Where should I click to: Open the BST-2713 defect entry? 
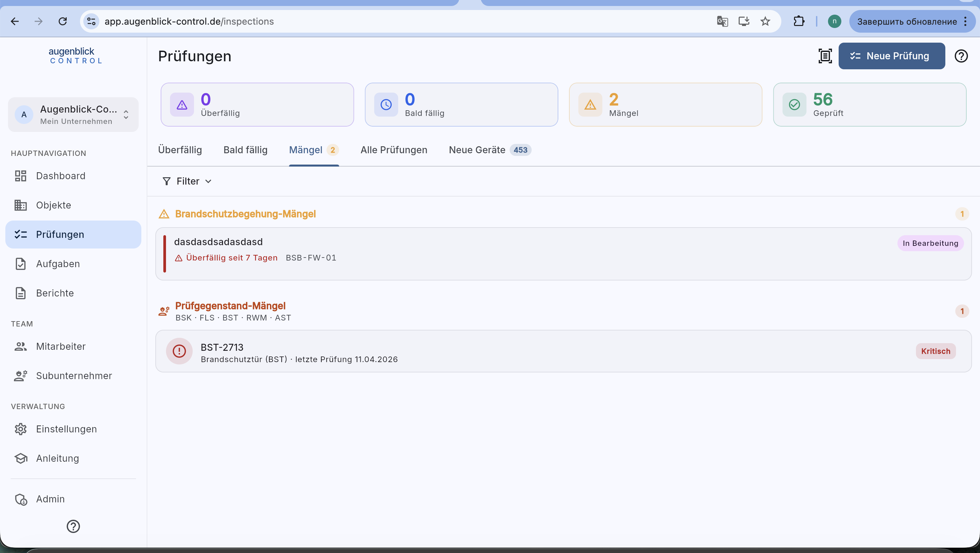[x=563, y=351]
